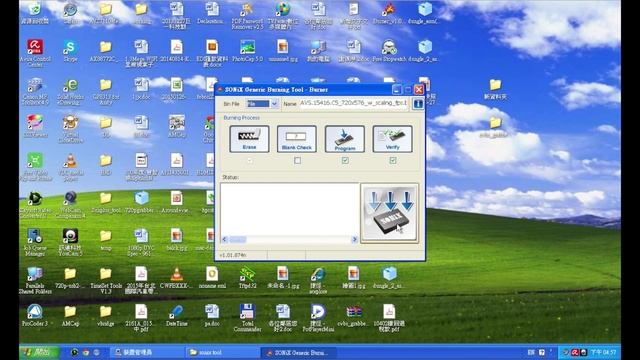Viewport: 640px width, 360px height.
Task: Select the noname.eml desktop icon
Action: click(x=212, y=278)
